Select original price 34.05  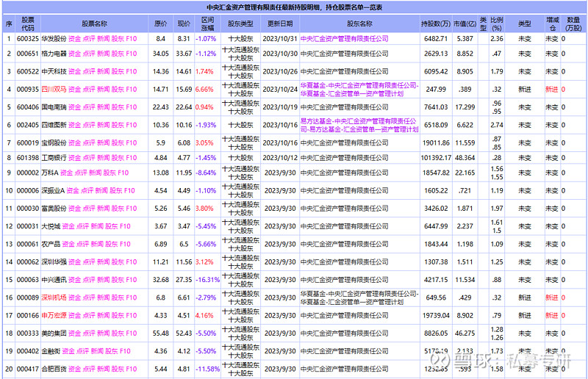point(160,54)
